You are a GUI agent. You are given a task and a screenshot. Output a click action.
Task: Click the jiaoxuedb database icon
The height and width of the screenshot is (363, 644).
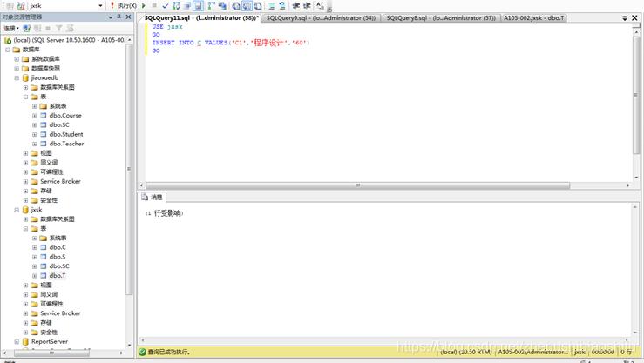click(x=25, y=77)
